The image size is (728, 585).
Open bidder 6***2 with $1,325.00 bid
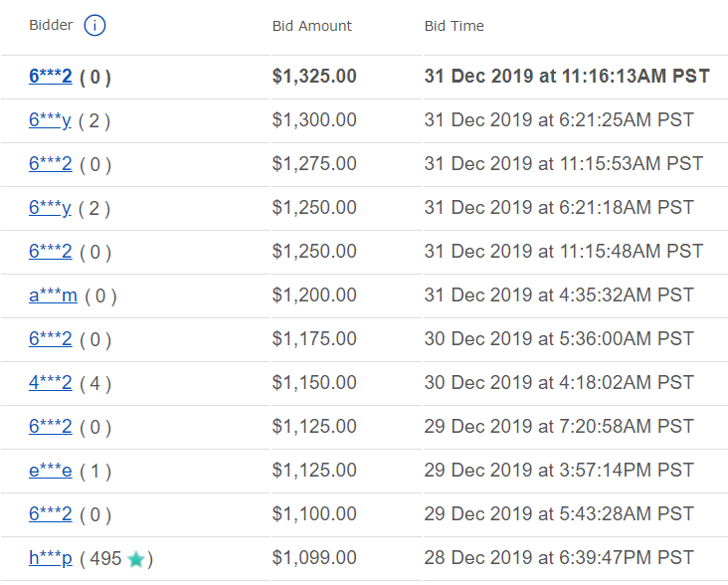(50, 77)
